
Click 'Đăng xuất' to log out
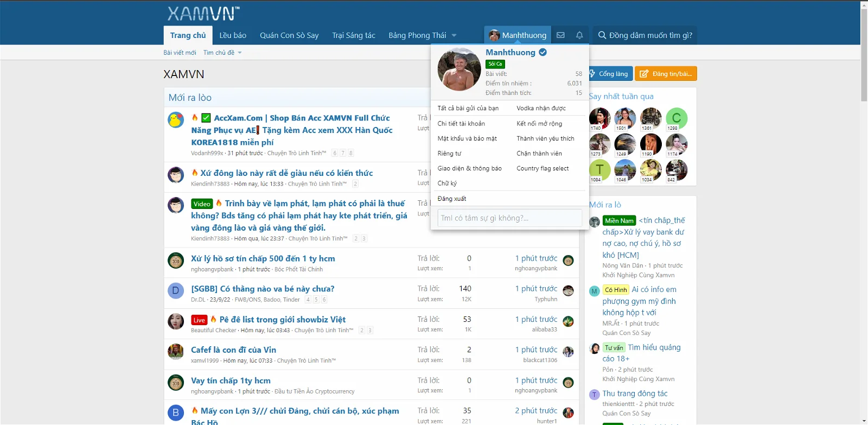[452, 199]
